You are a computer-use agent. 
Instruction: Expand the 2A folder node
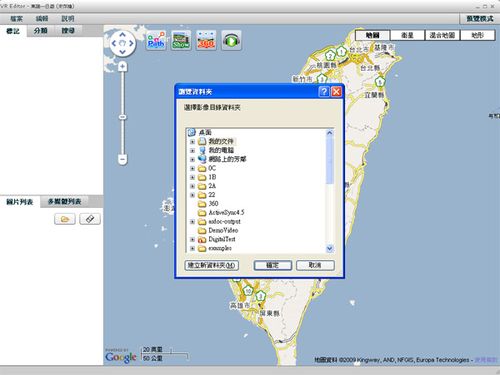pos(192,186)
